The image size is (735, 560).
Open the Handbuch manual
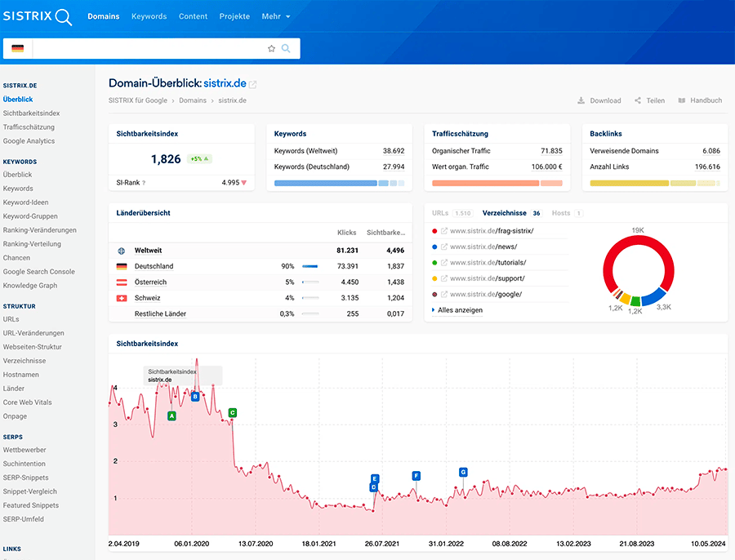click(x=700, y=100)
